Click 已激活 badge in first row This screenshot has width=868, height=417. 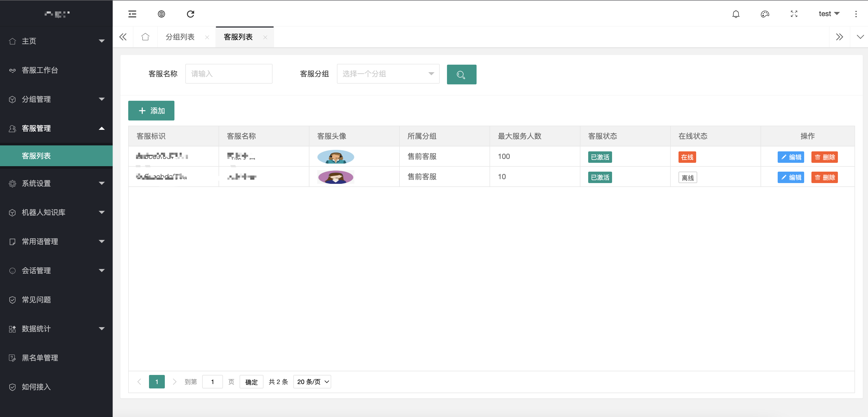pyautogui.click(x=600, y=157)
